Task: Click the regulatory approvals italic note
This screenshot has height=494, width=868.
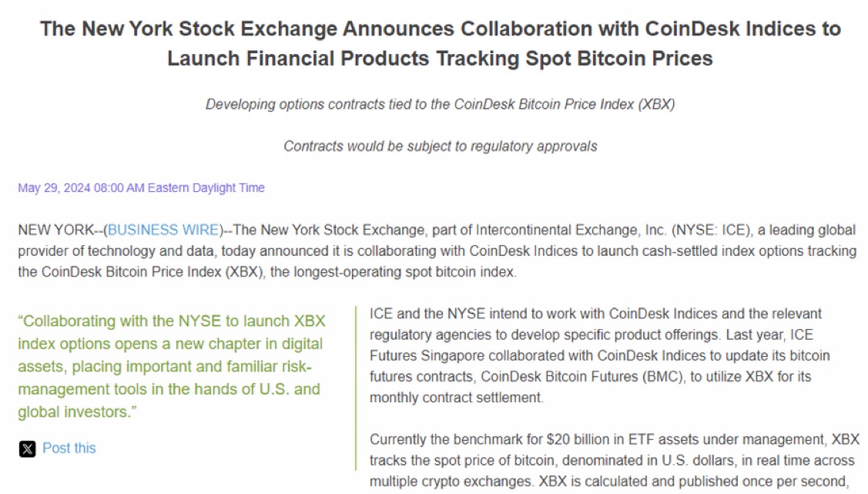Action: click(x=440, y=146)
